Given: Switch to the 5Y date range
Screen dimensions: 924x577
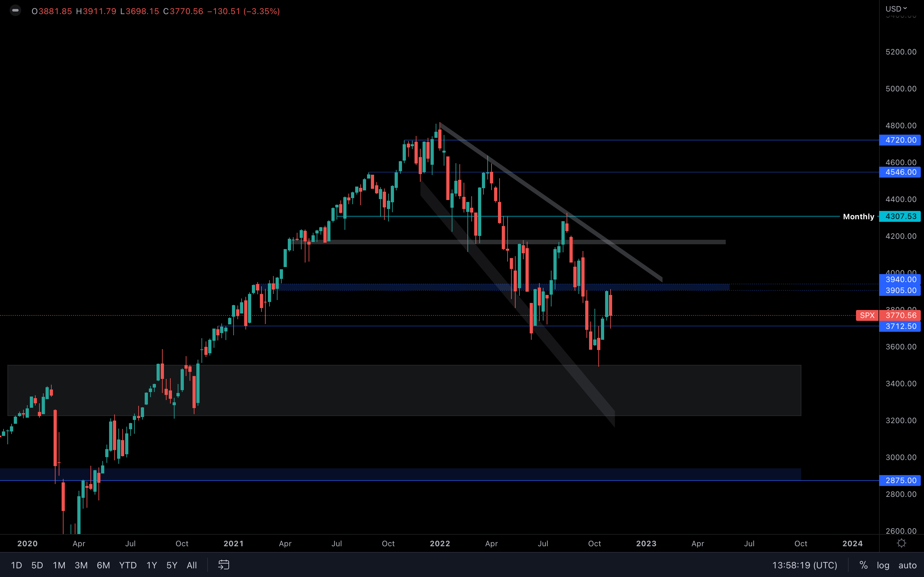Looking at the screenshot, I should 172,565.
